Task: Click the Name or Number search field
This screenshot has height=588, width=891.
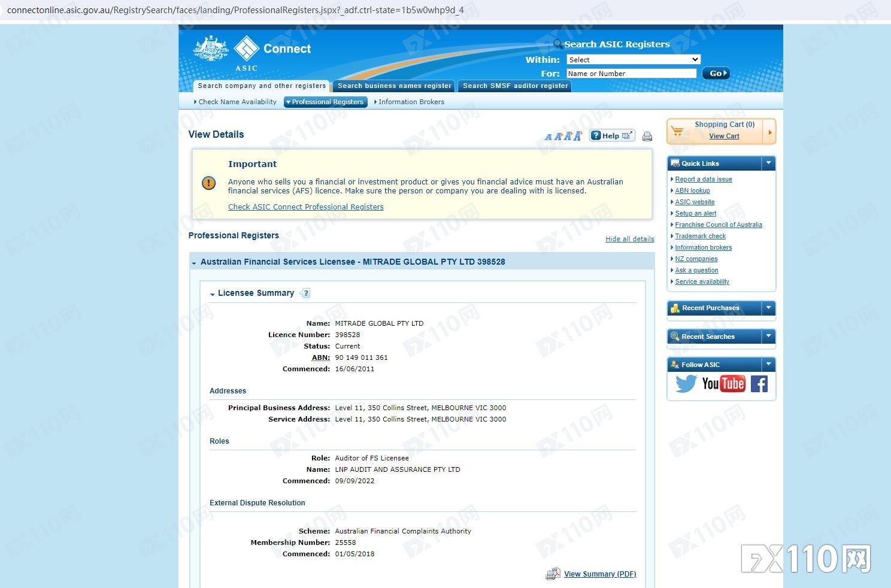Action: (632, 74)
